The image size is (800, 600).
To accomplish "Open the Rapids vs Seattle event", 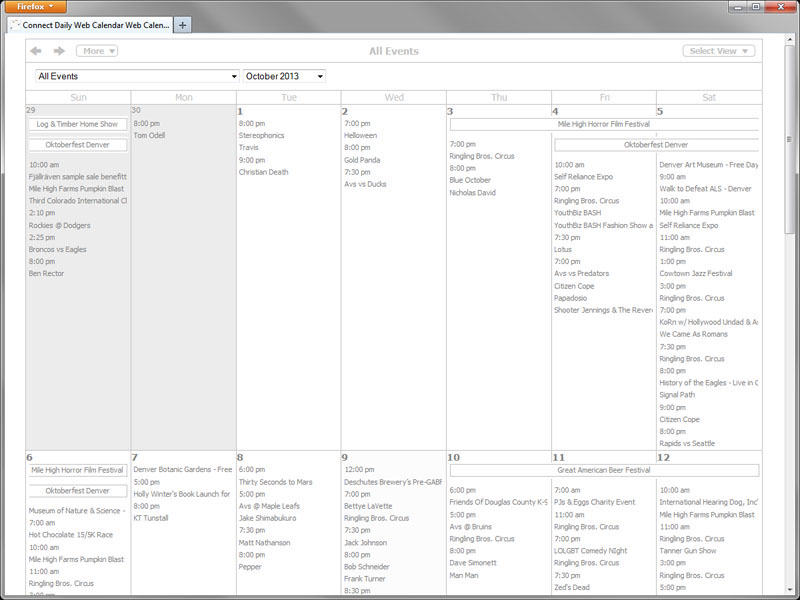I will coord(687,443).
